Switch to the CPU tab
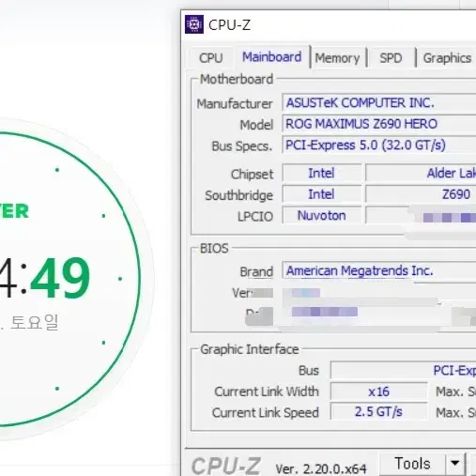This screenshot has height=476, width=476. (211, 58)
